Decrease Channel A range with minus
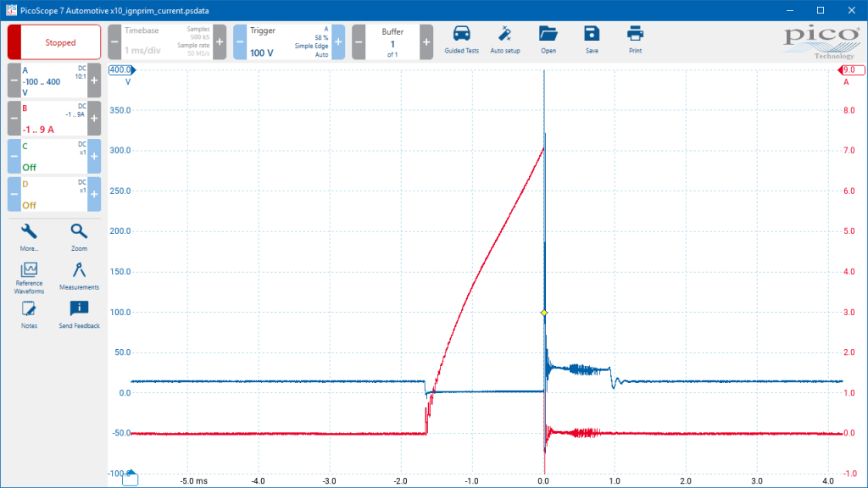The height and width of the screenshot is (488, 868). point(14,80)
